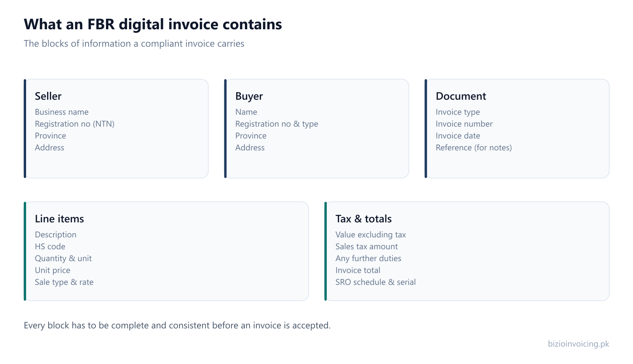Click the Tax & totals card heading
The width and height of the screenshot is (633, 364).
(x=364, y=219)
